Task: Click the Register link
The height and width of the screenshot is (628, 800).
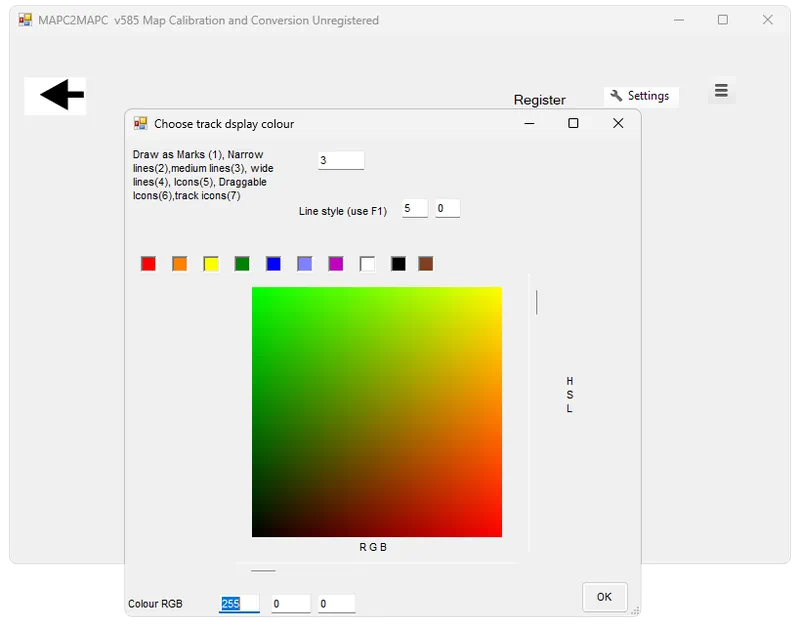Action: coord(539,100)
